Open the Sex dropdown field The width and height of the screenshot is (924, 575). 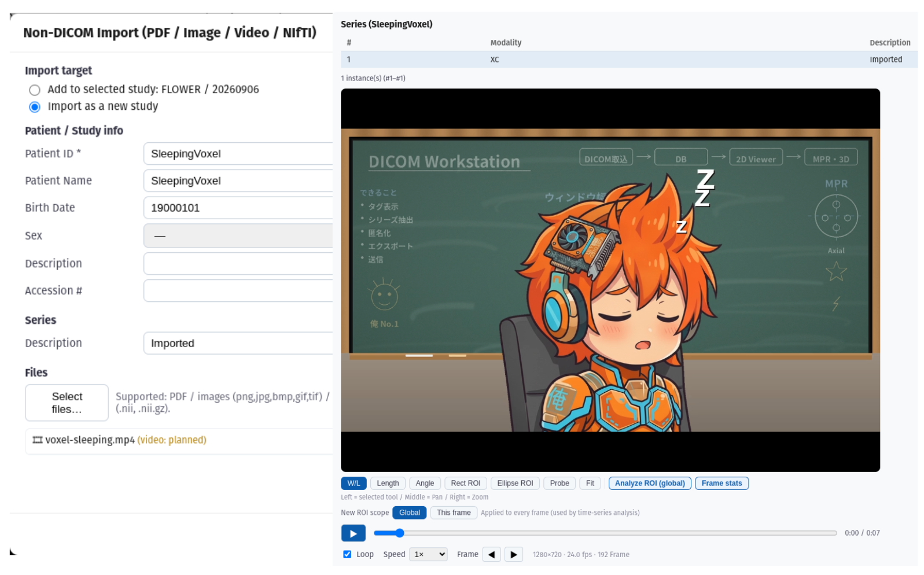pos(238,236)
